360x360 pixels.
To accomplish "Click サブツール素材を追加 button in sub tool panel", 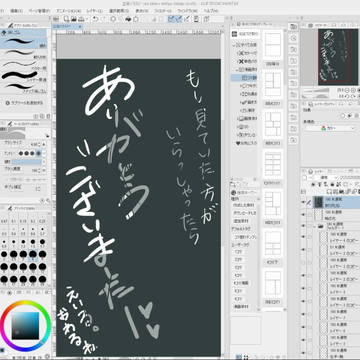I will pyautogui.click(x=25, y=103).
